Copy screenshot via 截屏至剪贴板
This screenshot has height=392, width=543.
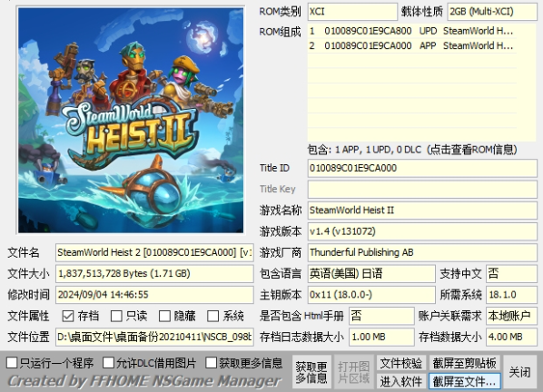(465, 363)
